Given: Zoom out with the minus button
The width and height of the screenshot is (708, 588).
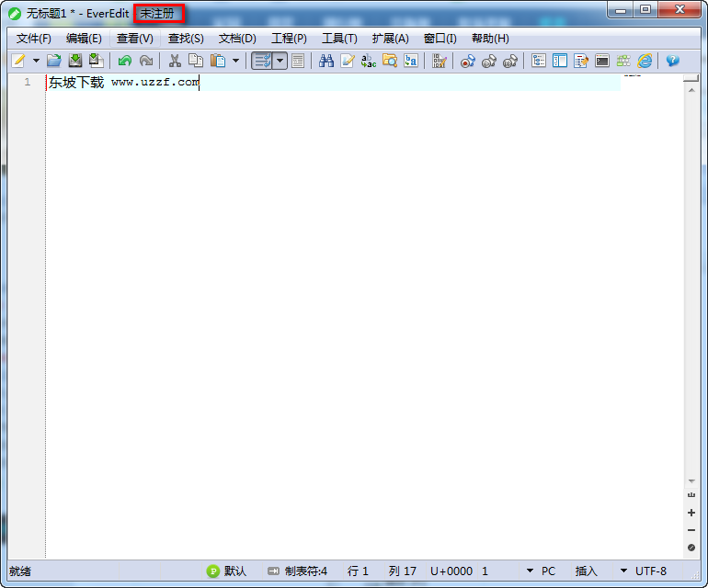Looking at the screenshot, I should (x=691, y=530).
